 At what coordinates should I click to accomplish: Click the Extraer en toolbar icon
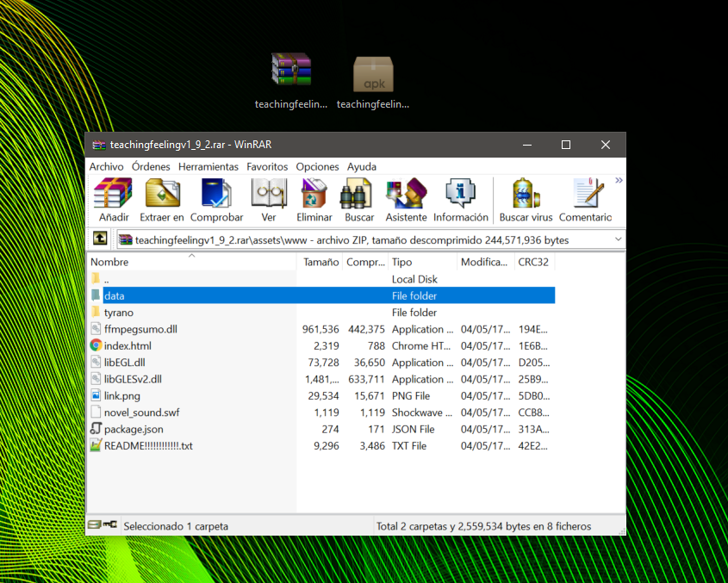pyautogui.click(x=162, y=200)
